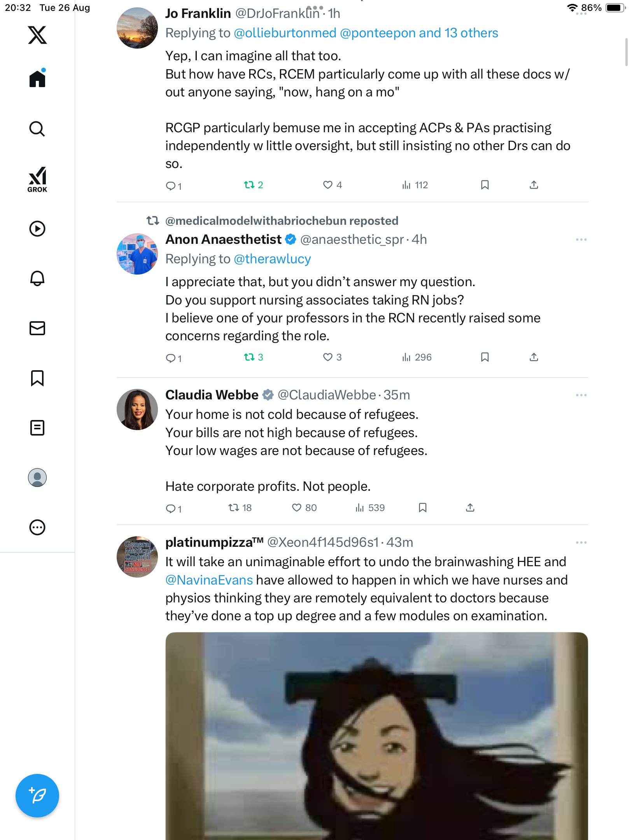Go to Home timeline

pos(37,79)
